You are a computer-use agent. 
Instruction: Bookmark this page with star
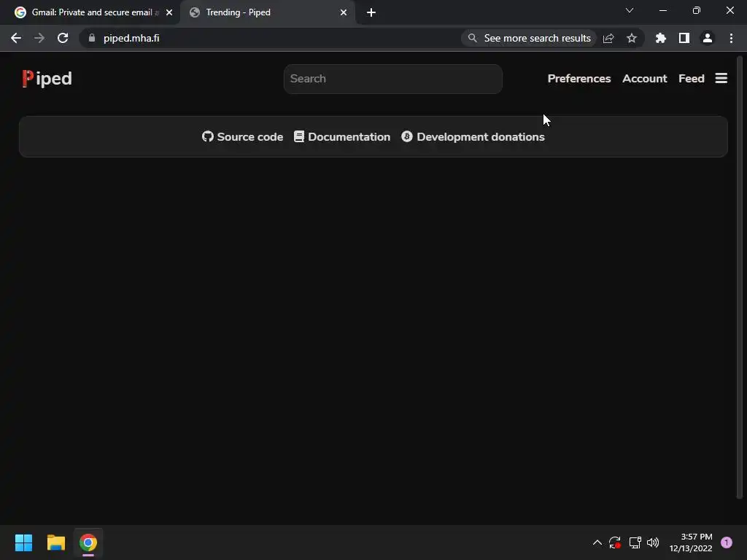632,38
